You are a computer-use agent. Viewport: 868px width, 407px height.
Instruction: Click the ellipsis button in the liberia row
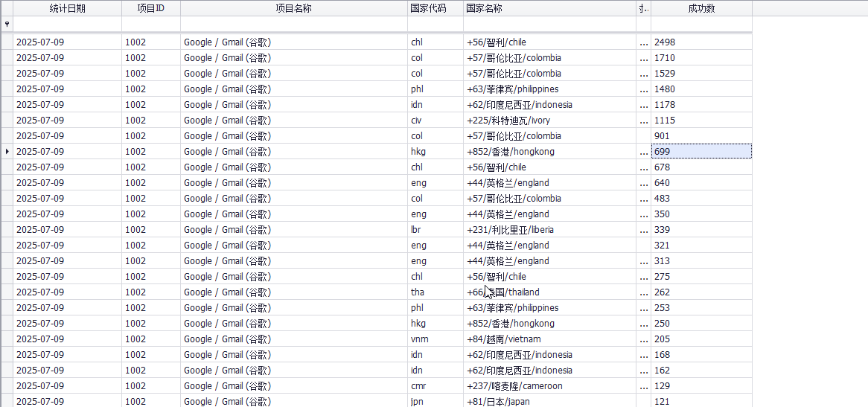click(643, 230)
